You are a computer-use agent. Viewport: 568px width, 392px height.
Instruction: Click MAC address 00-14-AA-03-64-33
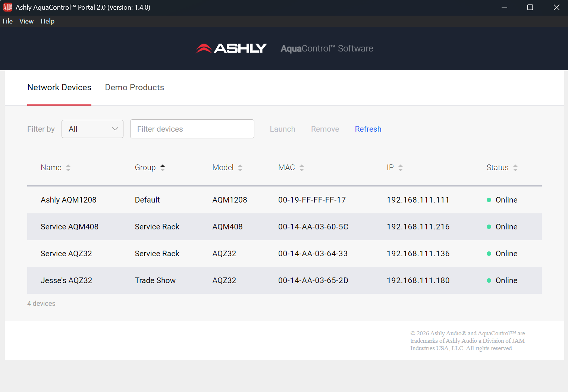click(313, 254)
